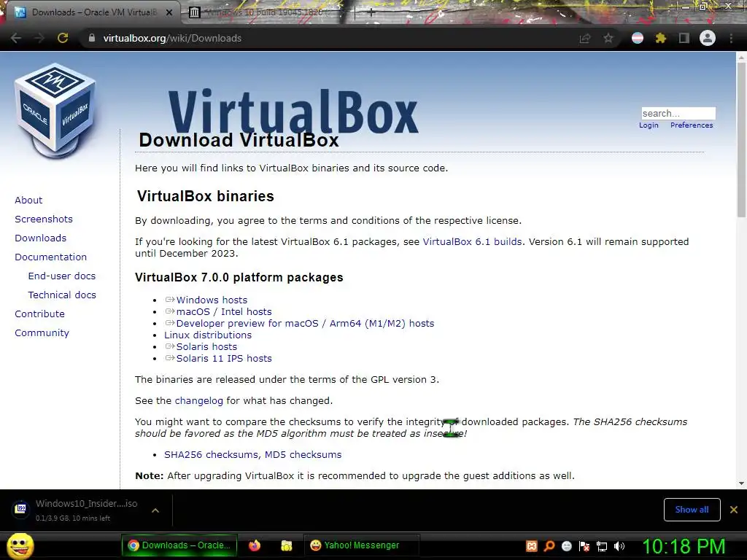Download the Windows hosts package
Screen dimensions: 747x560
pos(212,300)
